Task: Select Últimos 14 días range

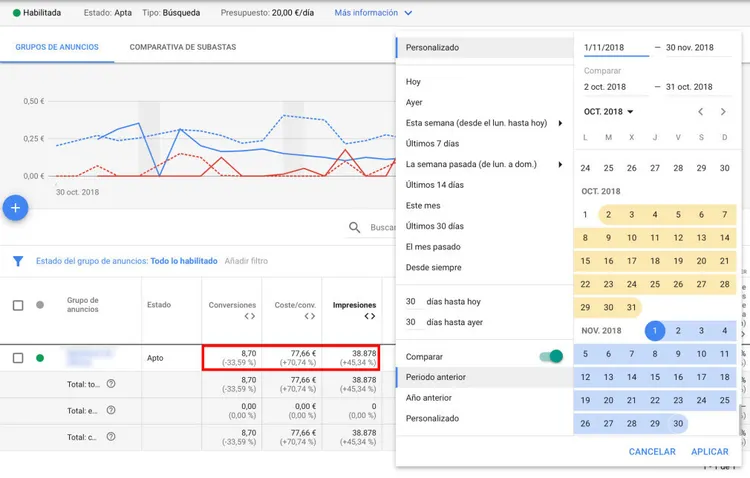Action: coord(435,185)
